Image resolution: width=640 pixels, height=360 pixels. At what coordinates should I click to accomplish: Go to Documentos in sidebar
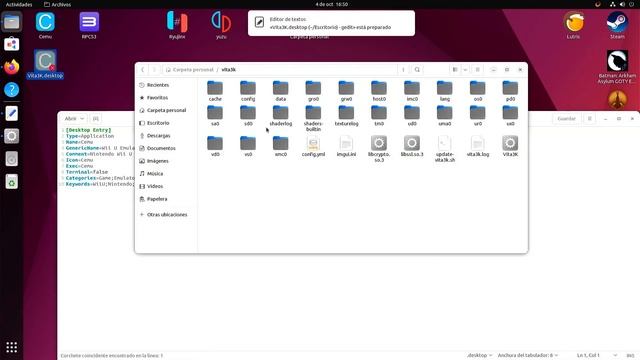pyautogui.click(x=166, y=148)
